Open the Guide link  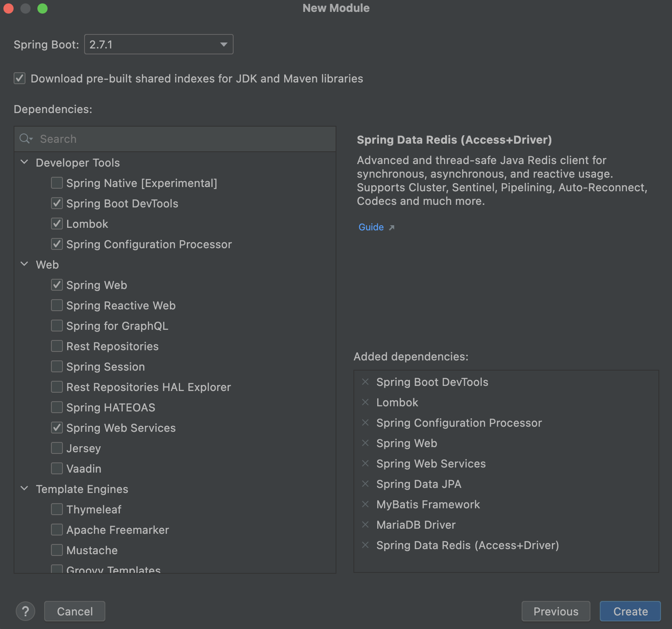click(371, 227)
